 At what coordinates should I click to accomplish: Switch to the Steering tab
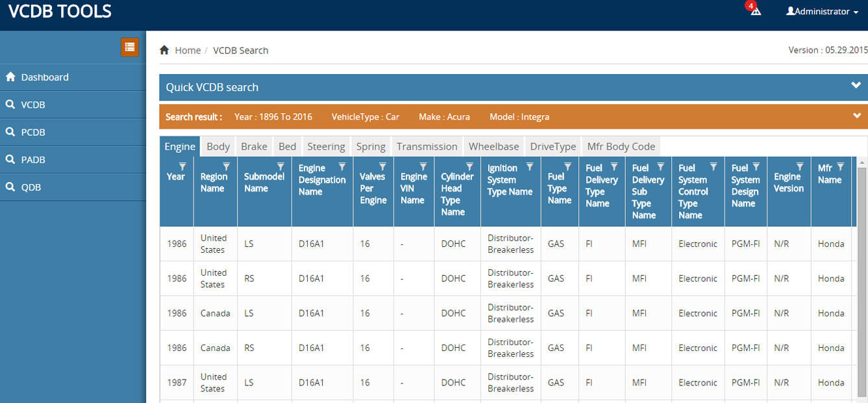(x=326, y=146)
